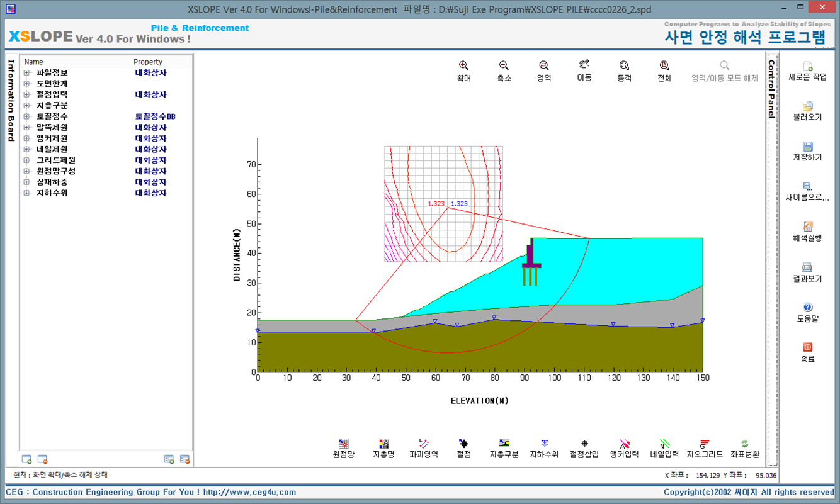Select the 도면한계 tree row label

tap(52, 83)
